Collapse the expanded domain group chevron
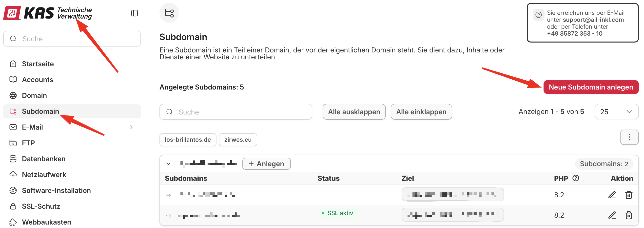This screenshot has width=644, height=228. coord(169,164)
